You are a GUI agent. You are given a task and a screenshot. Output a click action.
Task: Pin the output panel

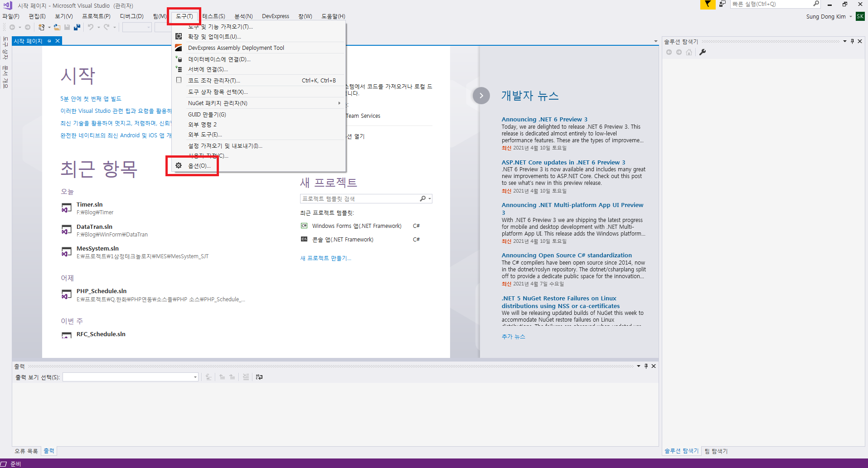646,366
